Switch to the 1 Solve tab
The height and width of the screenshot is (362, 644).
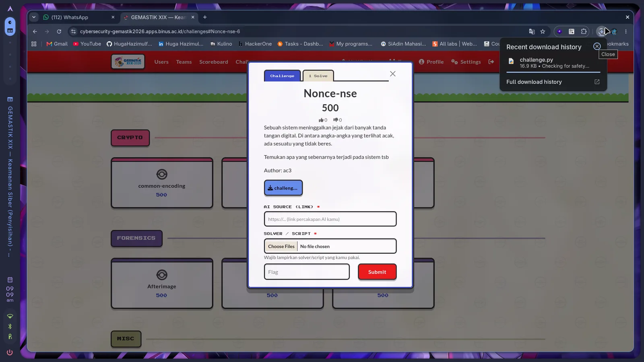318,76
